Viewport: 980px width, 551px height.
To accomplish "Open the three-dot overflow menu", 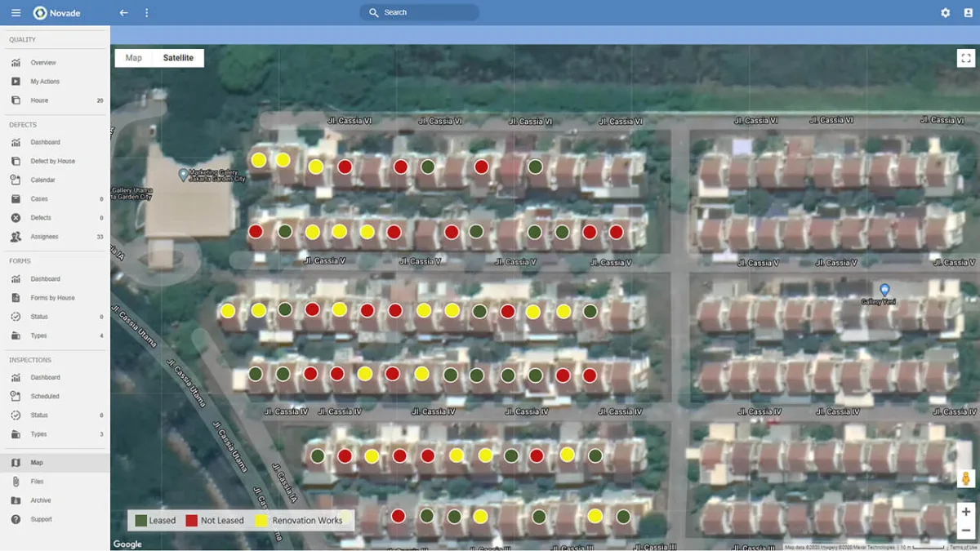I will point(146,12).
